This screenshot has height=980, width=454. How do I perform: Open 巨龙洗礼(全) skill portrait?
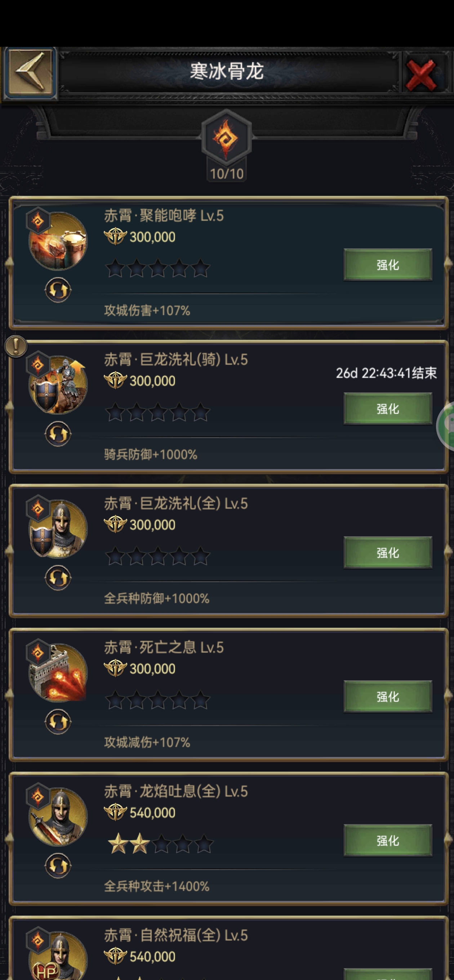point(58,528)
